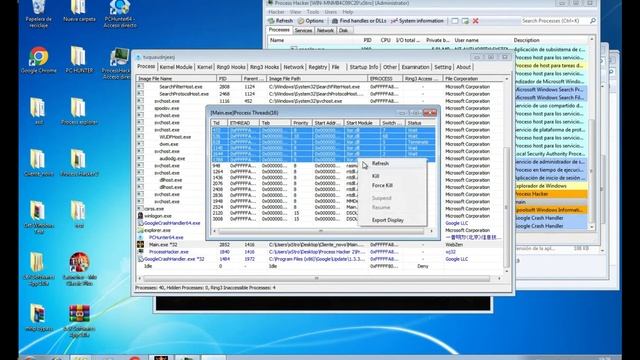Open the game shortcut icon above the WinRAR archive
The width and height of the screenshot is (640, 360).
pos(79,268)
